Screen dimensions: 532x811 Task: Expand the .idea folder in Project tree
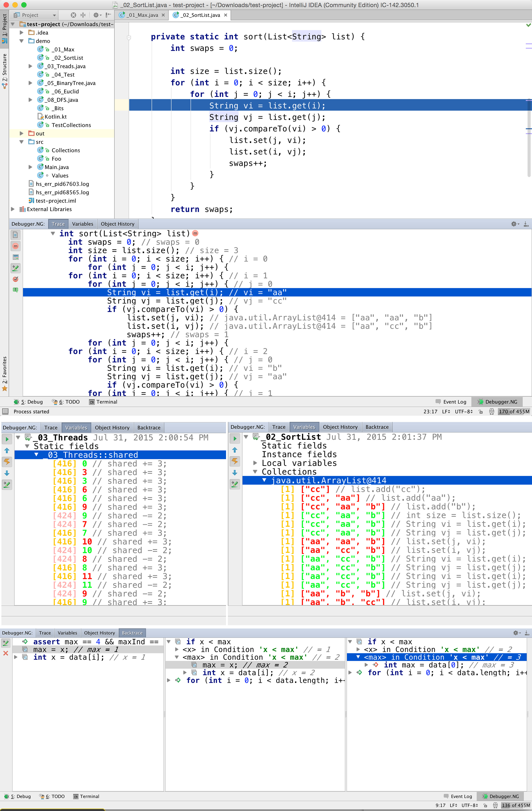pos(21,32)
